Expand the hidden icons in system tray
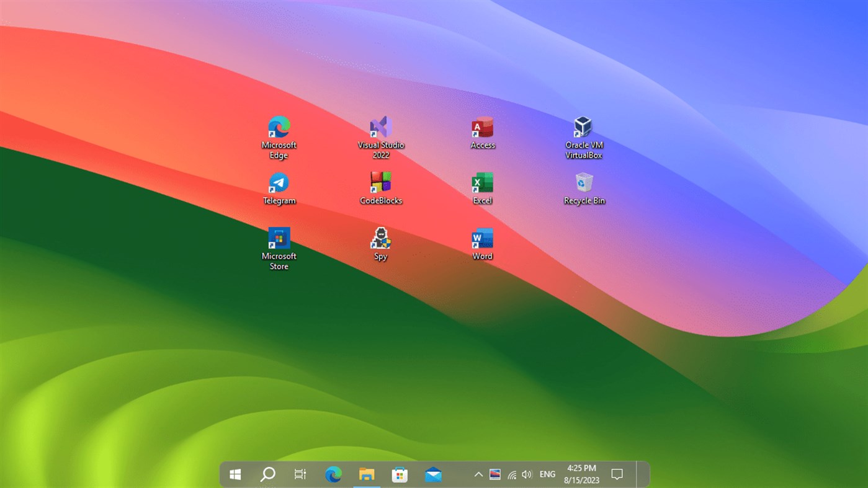Screen dimensions: 868x488 [x=478, y=474]
